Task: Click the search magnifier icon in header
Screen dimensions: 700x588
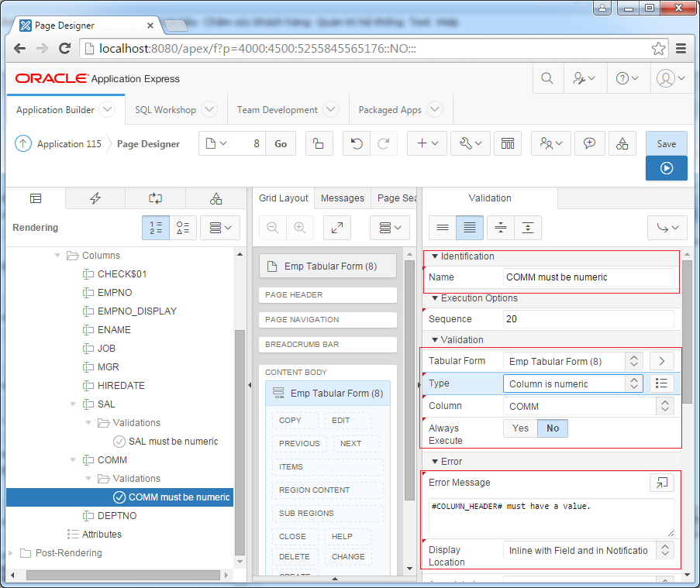Action: pyautogui.click(x=547, y=78)
